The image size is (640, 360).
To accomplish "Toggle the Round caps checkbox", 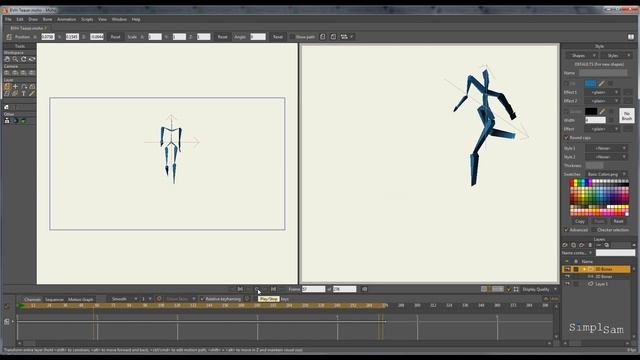I will click(x=566, y=138).
